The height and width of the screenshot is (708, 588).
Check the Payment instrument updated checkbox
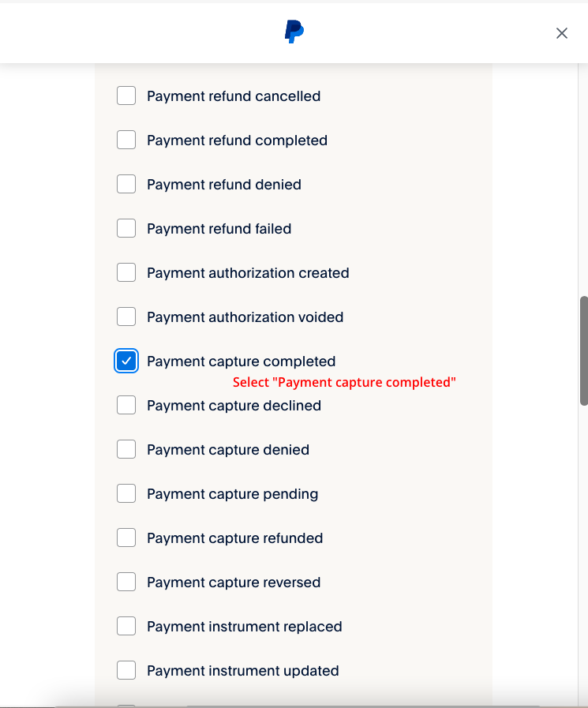[126, 671]
